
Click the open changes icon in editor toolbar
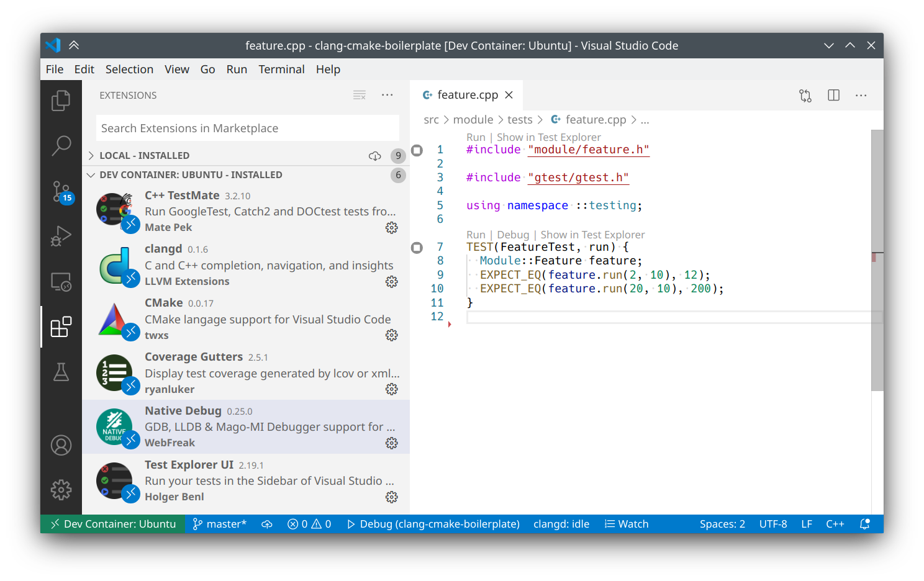click(x=805, y=95)
